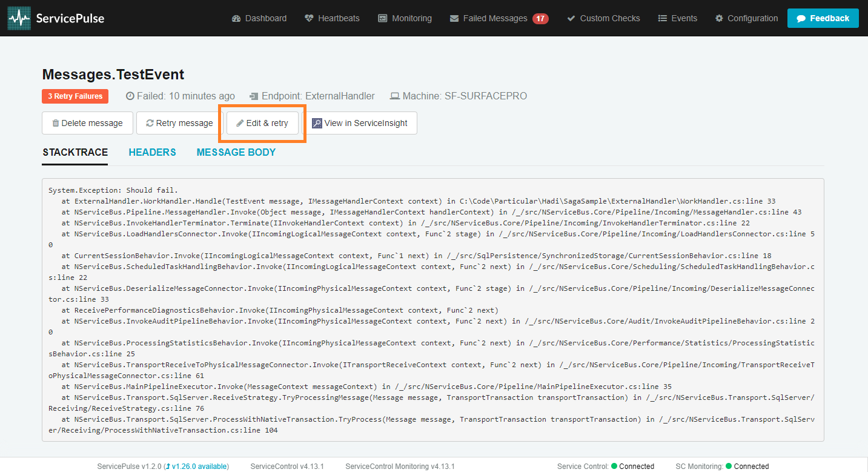Switch to the HEADERS tab
Screen dimensions: 868x472
(x=152, y=153)
